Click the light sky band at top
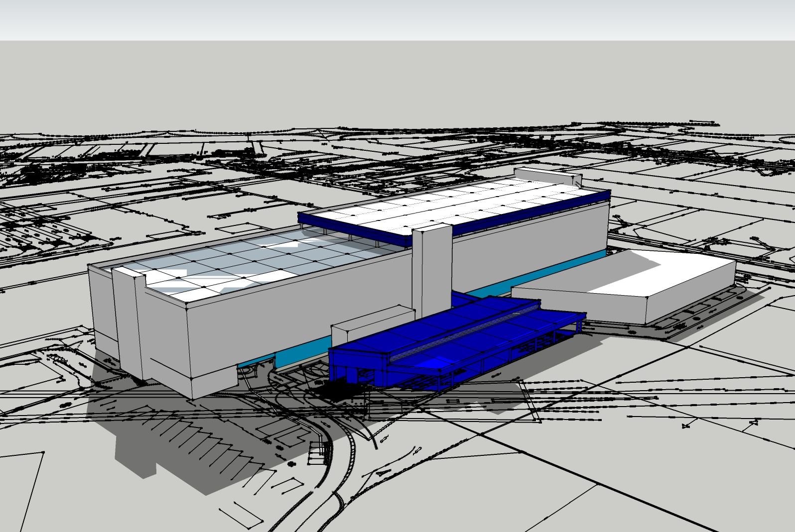795x532 pixels. [398, 20]
